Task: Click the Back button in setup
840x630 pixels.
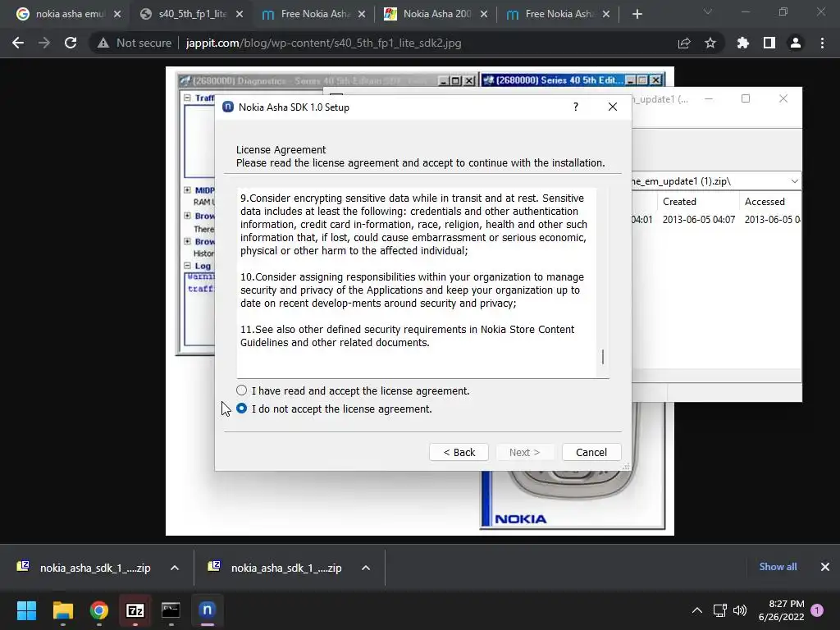Action: [459, 452]
